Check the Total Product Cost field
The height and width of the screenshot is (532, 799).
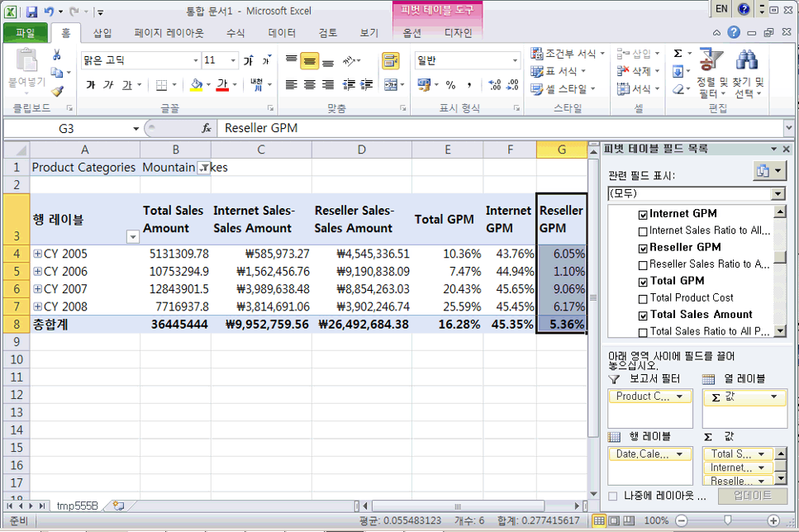(643, 298)
